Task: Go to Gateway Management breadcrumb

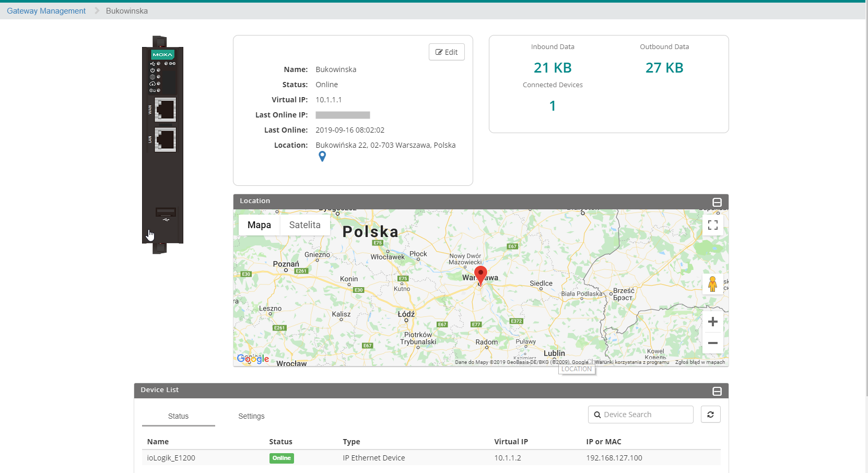Action: (46, 11)
